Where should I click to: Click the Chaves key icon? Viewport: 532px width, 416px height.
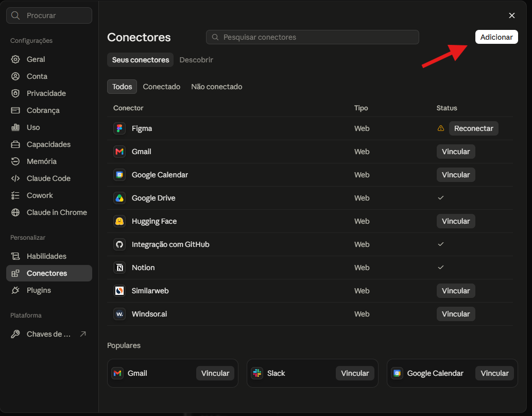(x=15, y=334)
